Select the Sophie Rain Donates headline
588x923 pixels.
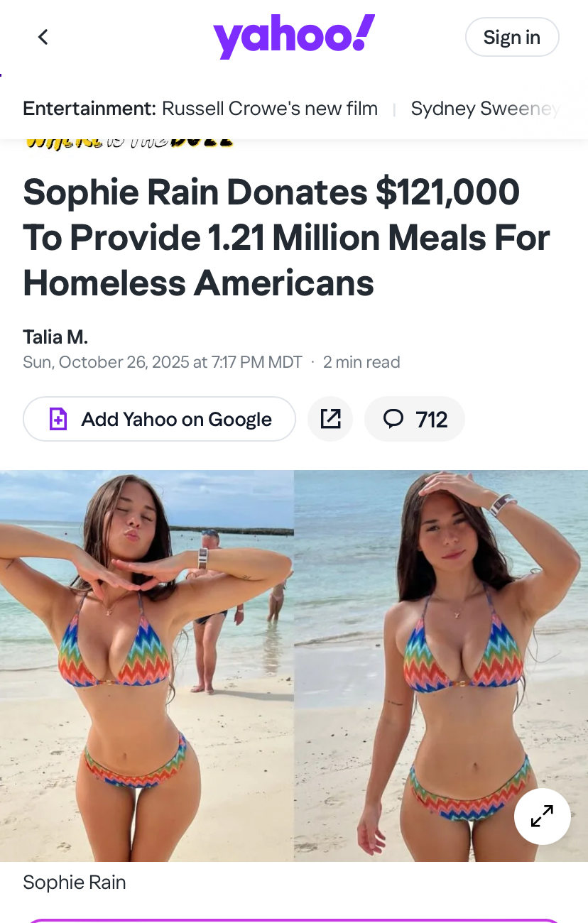(286, 238)
